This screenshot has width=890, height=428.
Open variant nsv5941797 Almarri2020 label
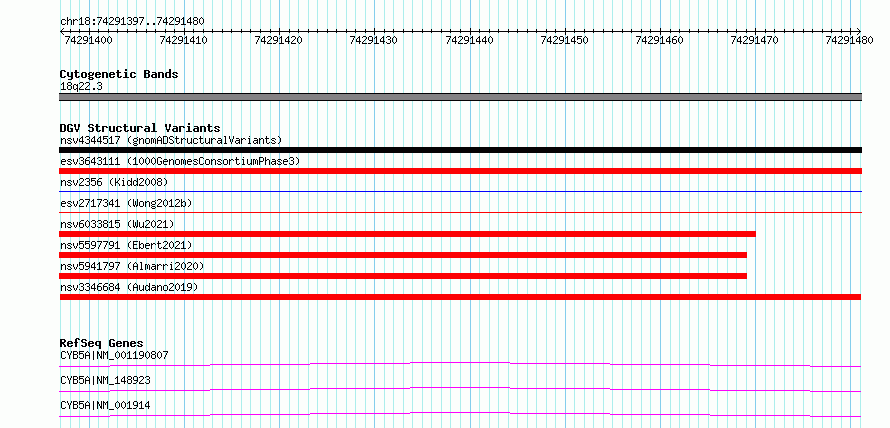point(132,266)
